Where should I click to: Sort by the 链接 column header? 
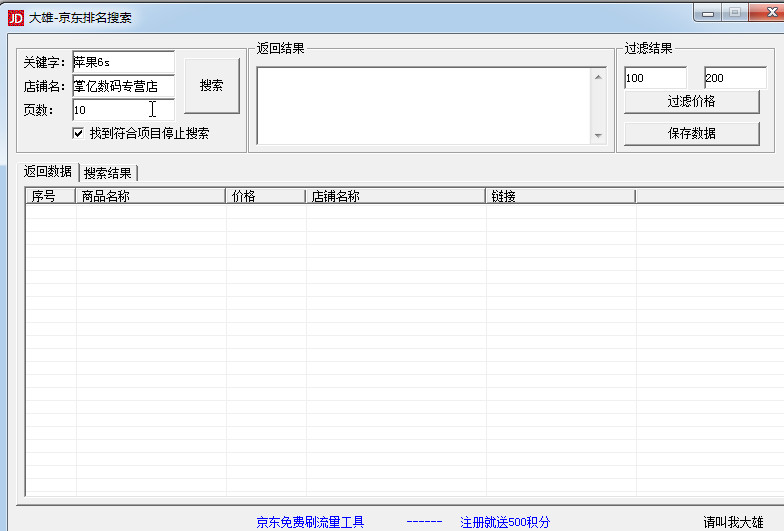pos(560,196)
